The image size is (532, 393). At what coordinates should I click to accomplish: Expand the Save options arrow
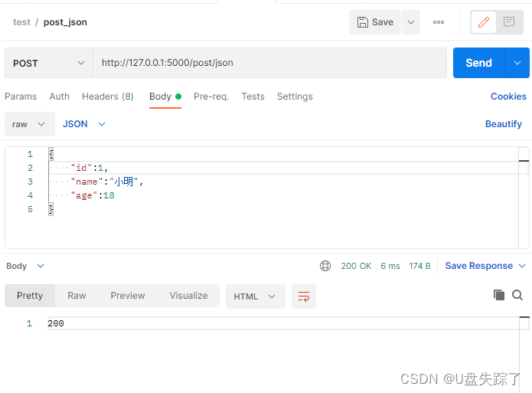point(411,22)
